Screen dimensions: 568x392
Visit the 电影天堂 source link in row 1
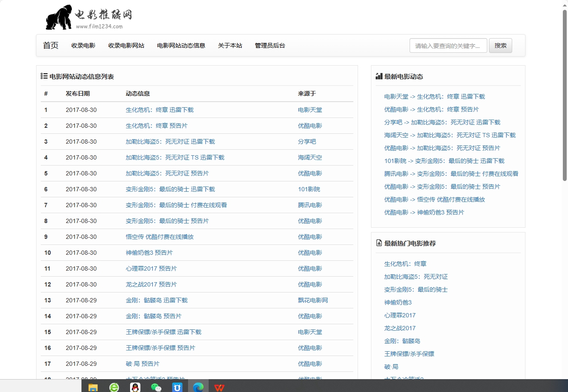coord(310,110)
